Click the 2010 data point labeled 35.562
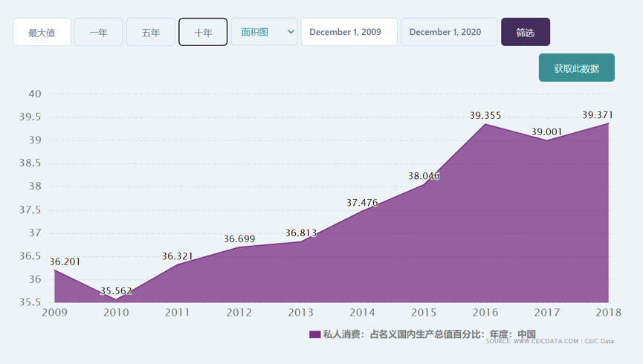 point(116,299)
